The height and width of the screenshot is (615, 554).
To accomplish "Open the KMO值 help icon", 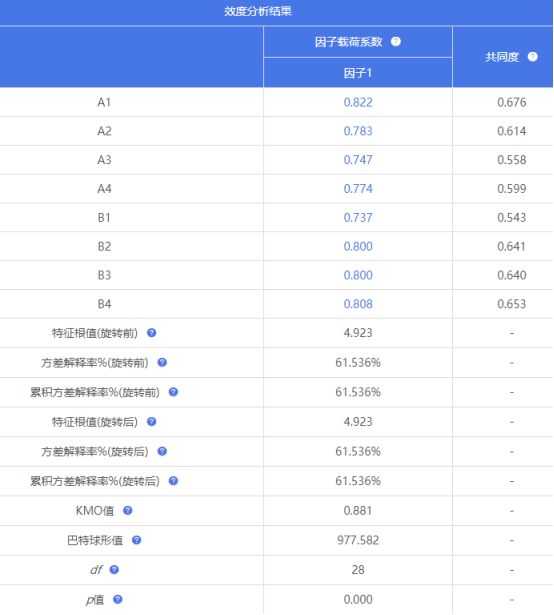I will (x=128, y=510).
